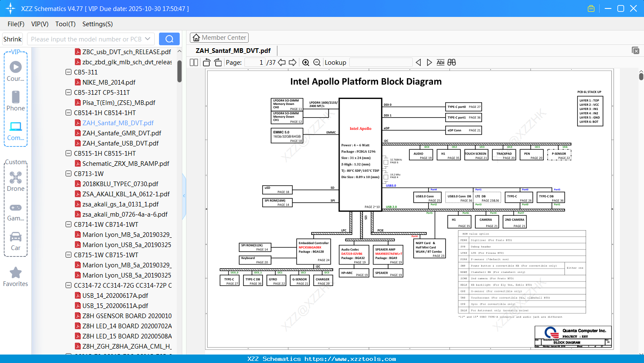Collapse the CB714-1W CB714-1WT folder
This screenshot has height=363, width=644.
point(69,225)
